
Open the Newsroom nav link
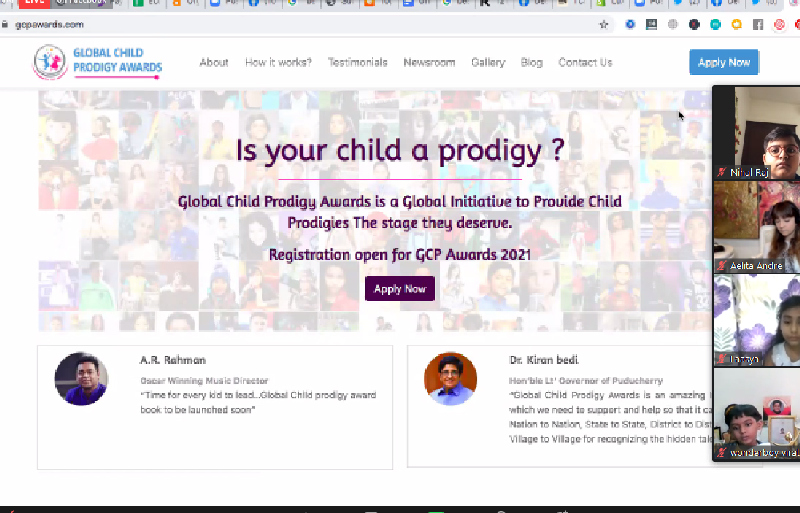pyautogui.click(x=429, y=62)
